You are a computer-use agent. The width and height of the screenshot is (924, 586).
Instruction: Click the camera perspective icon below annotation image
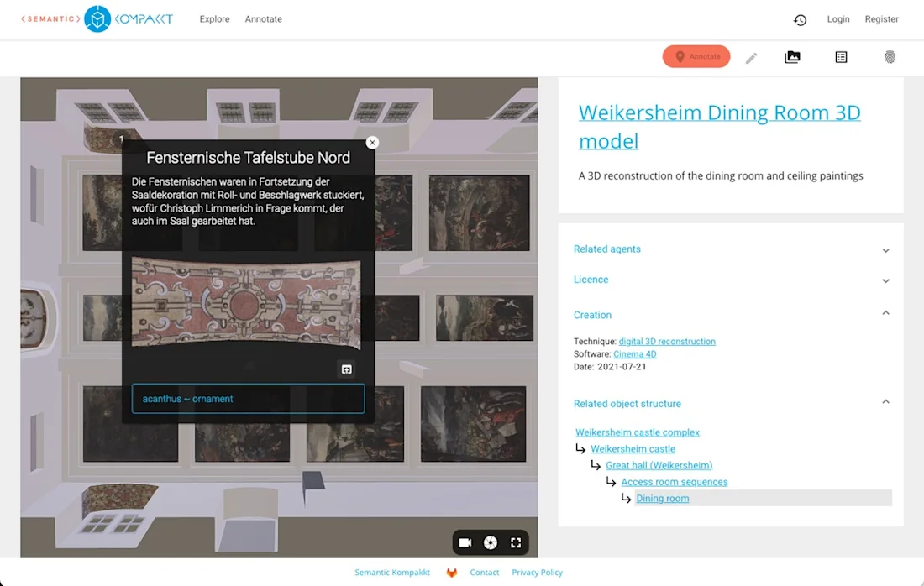[x=346, y=369]
